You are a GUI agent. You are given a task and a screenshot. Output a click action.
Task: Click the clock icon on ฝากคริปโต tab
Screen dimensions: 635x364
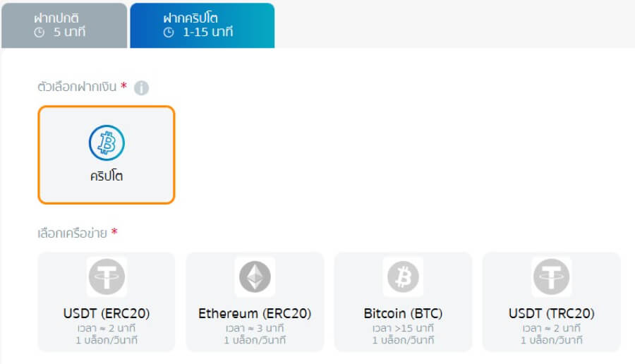[x=168, y=32]
